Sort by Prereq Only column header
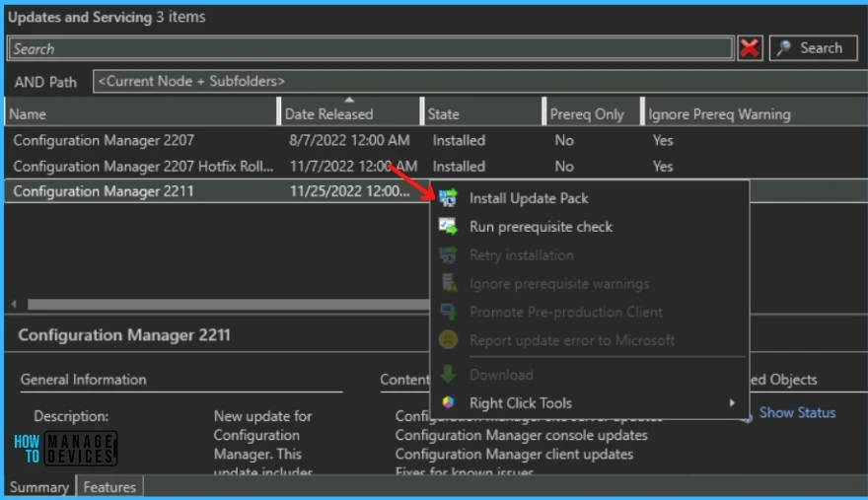The image size is (868, 500). [592, 113]
